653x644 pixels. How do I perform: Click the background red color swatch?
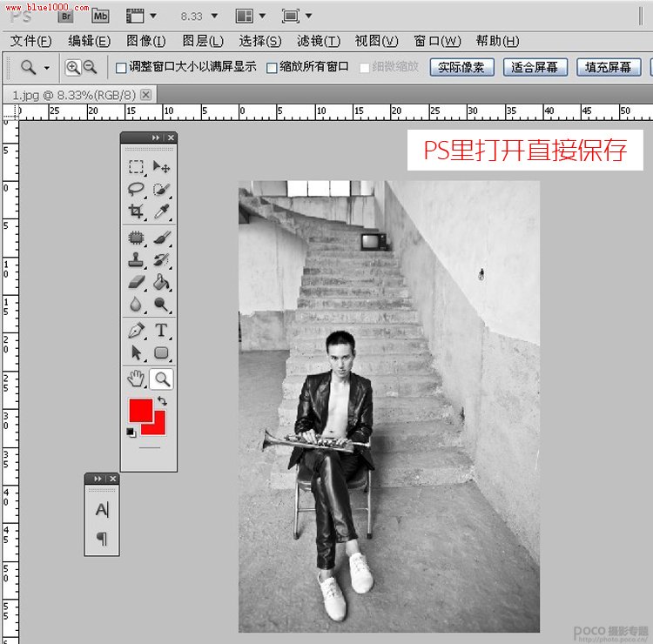(159, 427)
